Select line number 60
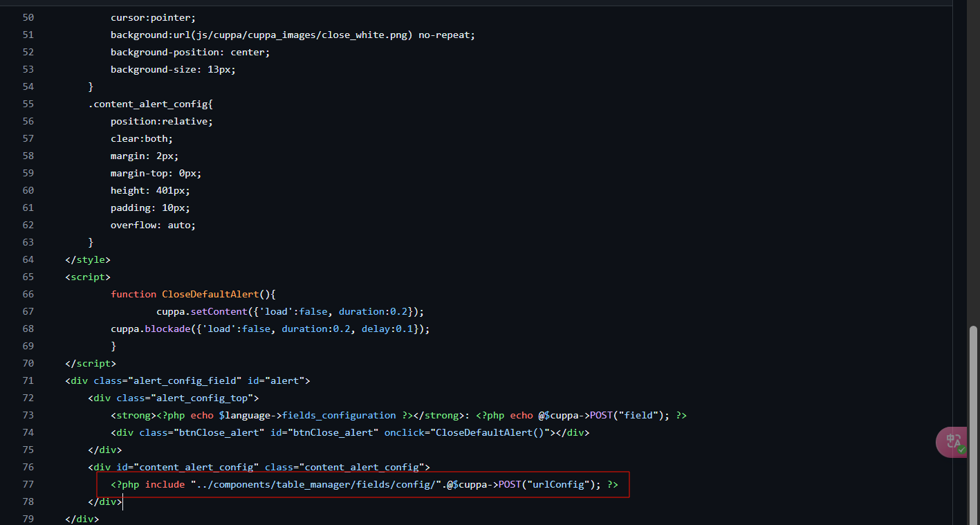Image resolution: width=980 pixels, height=525 pixels. pyautogui.click(x=28, y=190)
